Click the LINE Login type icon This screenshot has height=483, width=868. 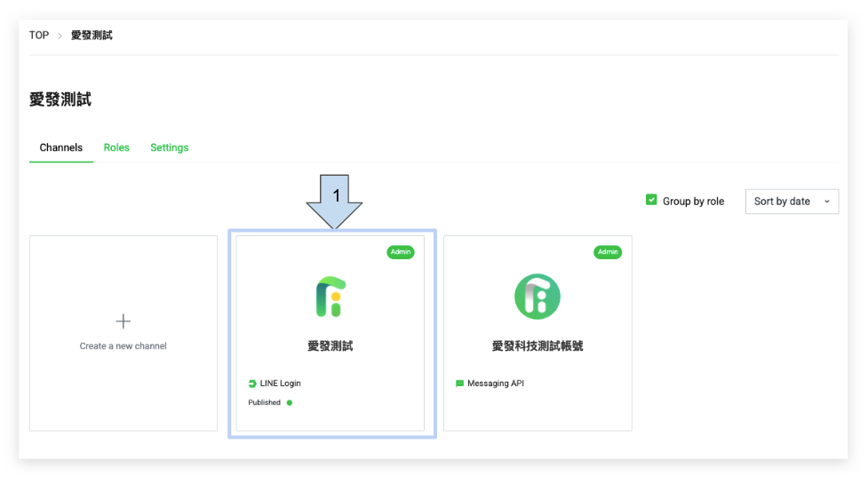[253, 384]
